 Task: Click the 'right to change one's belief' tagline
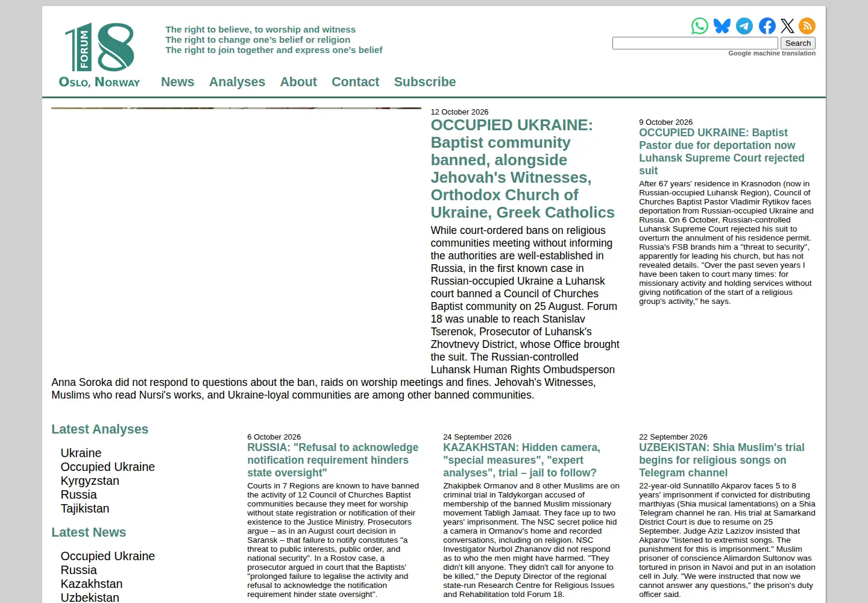click(258, 40)
